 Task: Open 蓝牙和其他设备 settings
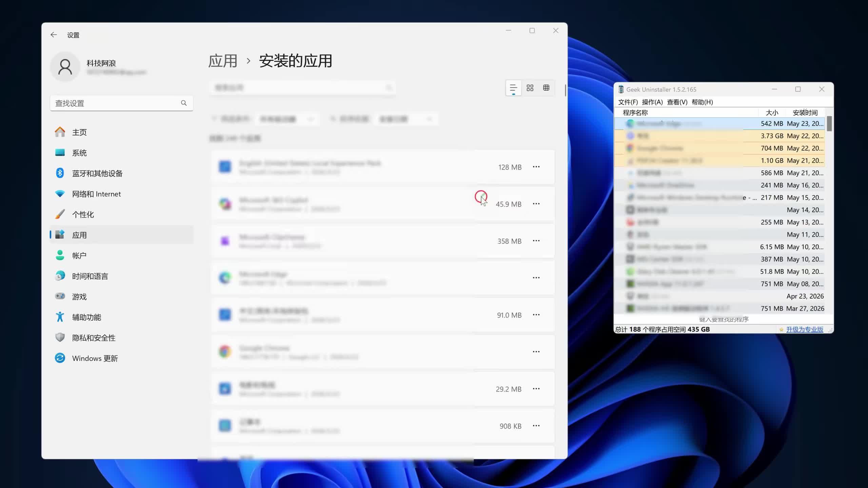click(121, 174)
